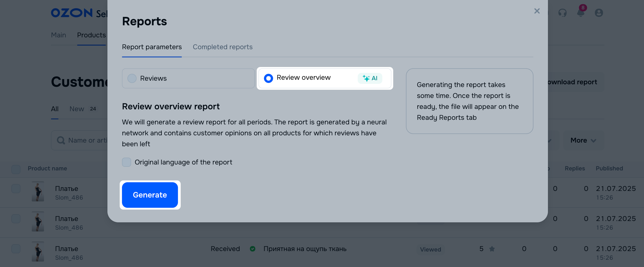Click the Received status text
Viewport: 644px width, 267px height.
[x=225, y=249]
